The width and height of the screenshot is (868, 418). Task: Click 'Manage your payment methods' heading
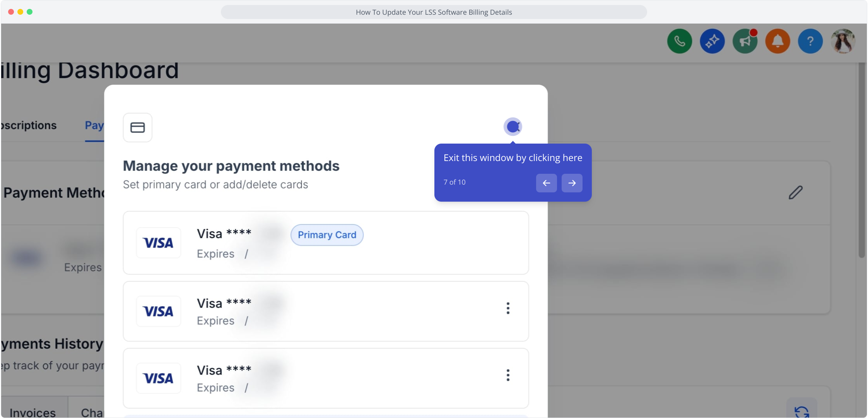[231, 166]
